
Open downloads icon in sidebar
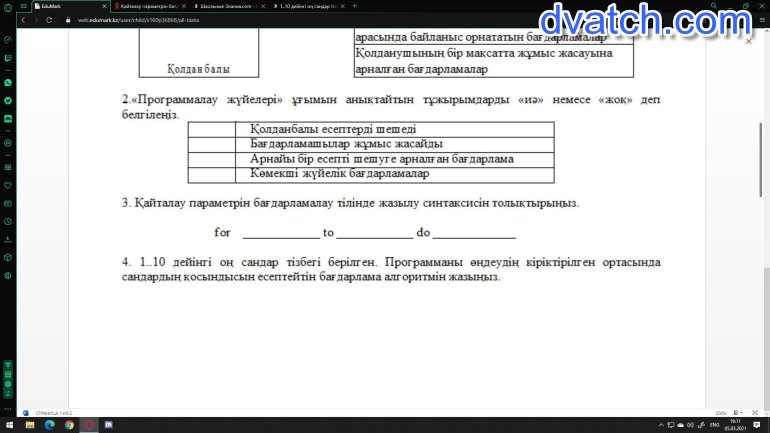[8, 239]
